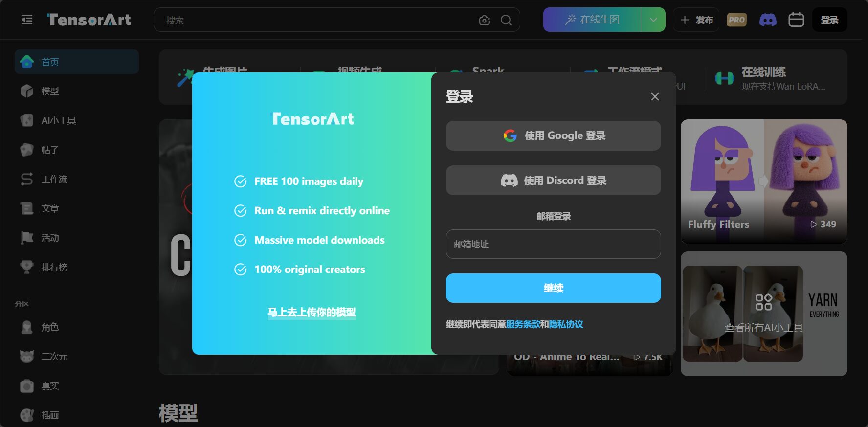Viewport: 868px width, 427px height.
Task: Click the flag icon beside 活动
Action: click(x=27, y=238)
